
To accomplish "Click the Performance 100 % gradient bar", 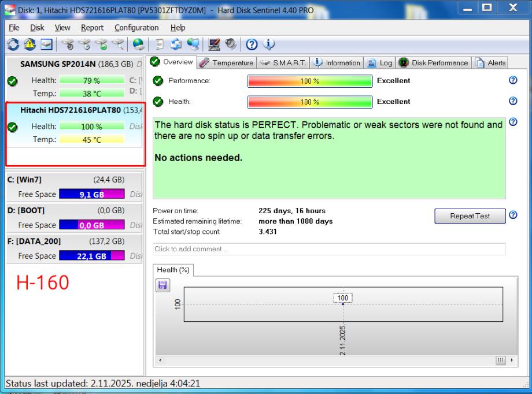I will point(310,81).
